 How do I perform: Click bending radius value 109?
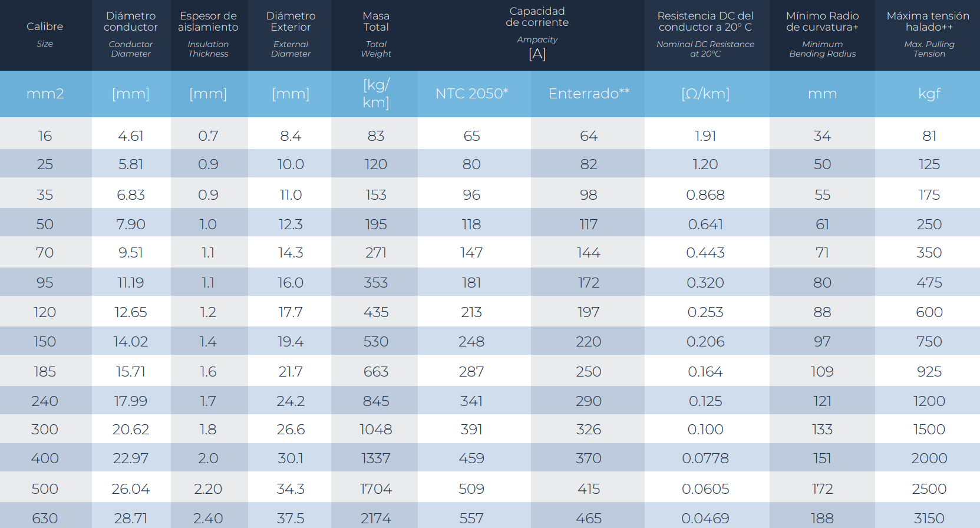[822, 372]
